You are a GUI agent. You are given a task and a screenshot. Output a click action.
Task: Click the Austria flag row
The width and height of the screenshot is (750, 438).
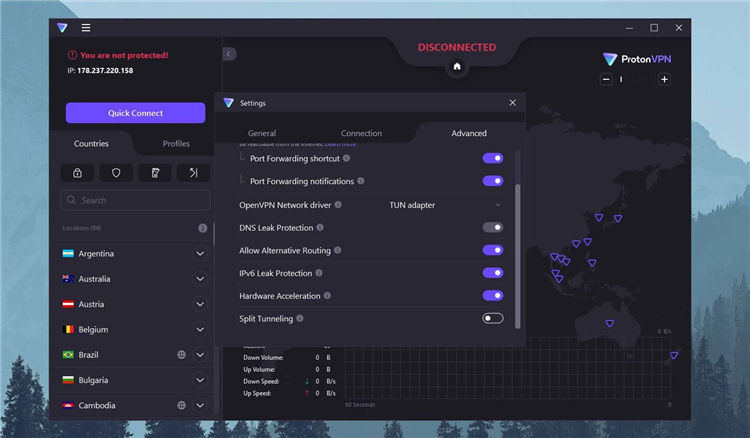point(132,304)
